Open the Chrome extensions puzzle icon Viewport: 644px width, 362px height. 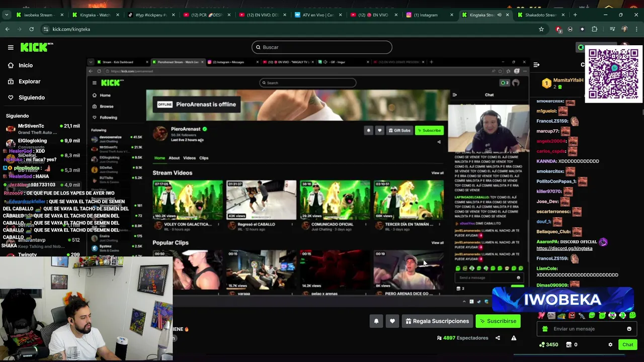(594, 29)
